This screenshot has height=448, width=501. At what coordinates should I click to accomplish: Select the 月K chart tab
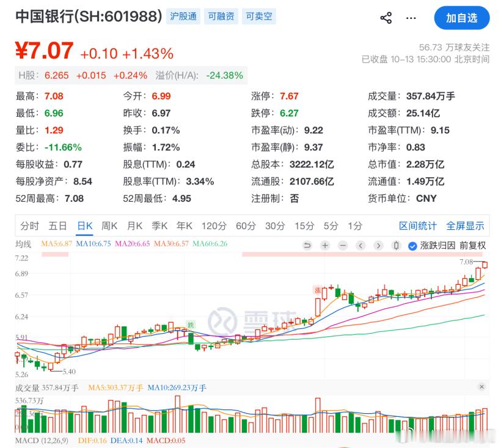[134, 226]
